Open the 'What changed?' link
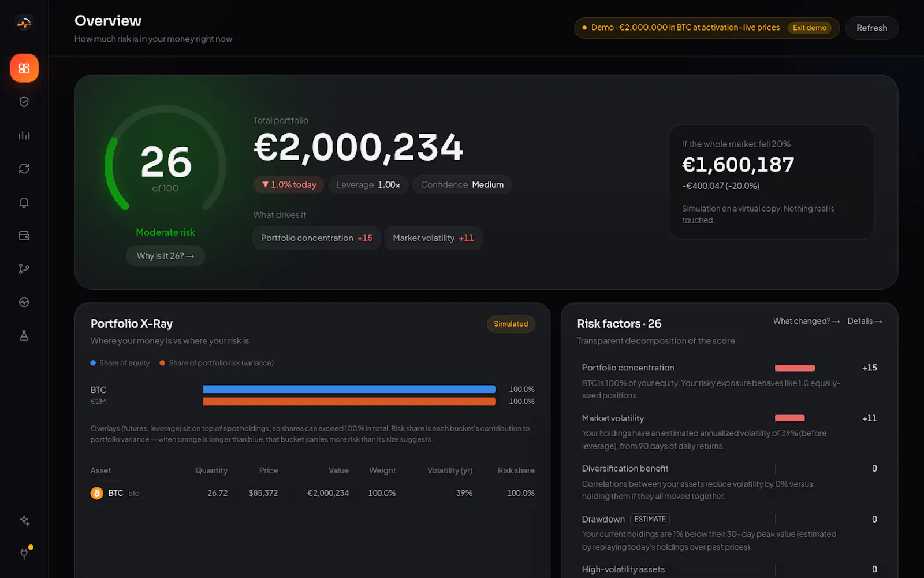The image size is (924, 578). (x=806, y=321)
